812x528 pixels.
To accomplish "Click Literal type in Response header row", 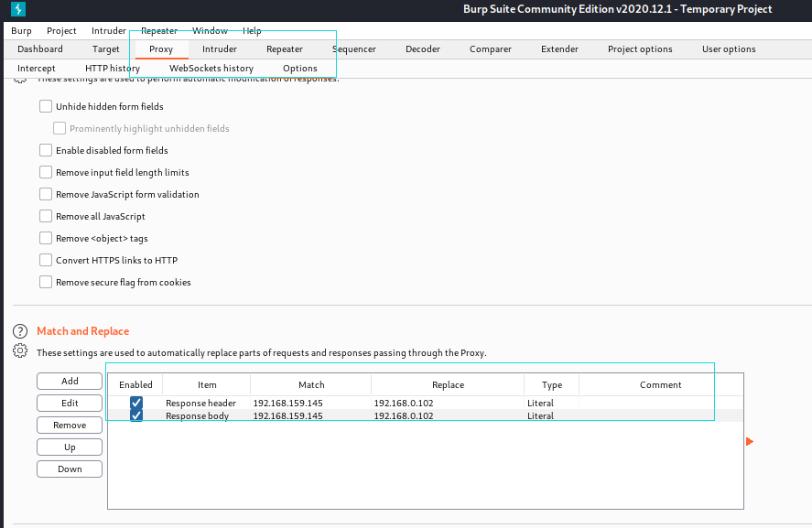I will point(540,403).
